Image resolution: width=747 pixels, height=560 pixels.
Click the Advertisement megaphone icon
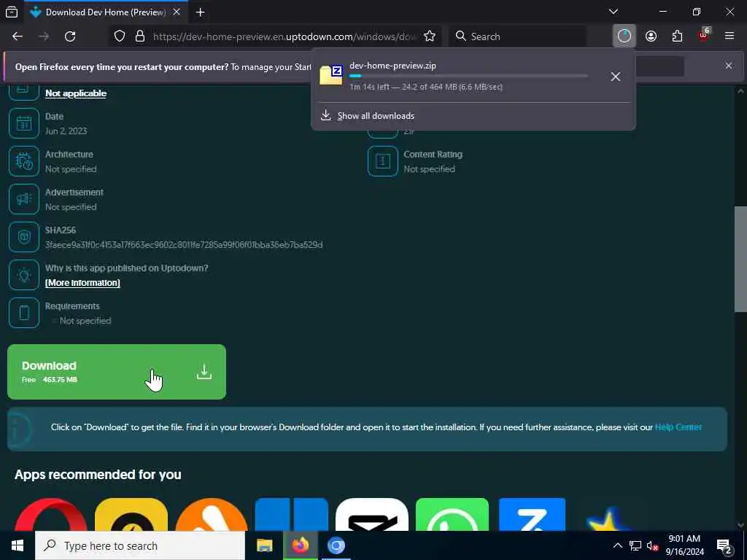(x=24, y=199)
